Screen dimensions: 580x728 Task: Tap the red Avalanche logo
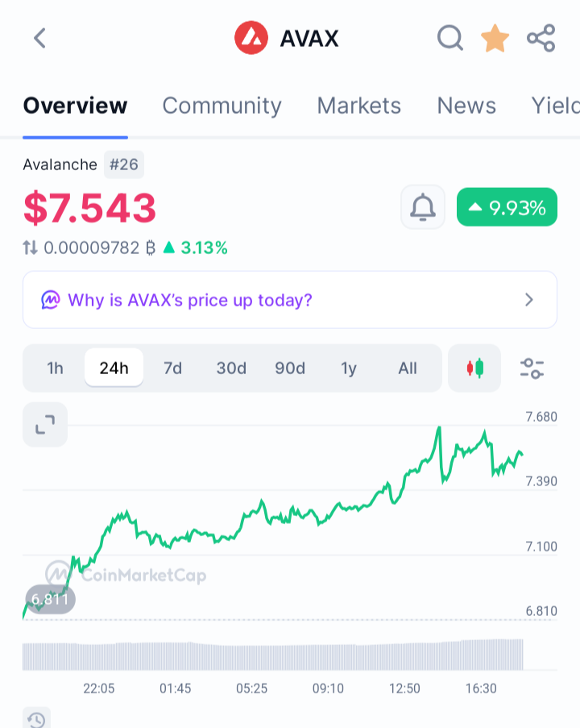pos(251,38)
